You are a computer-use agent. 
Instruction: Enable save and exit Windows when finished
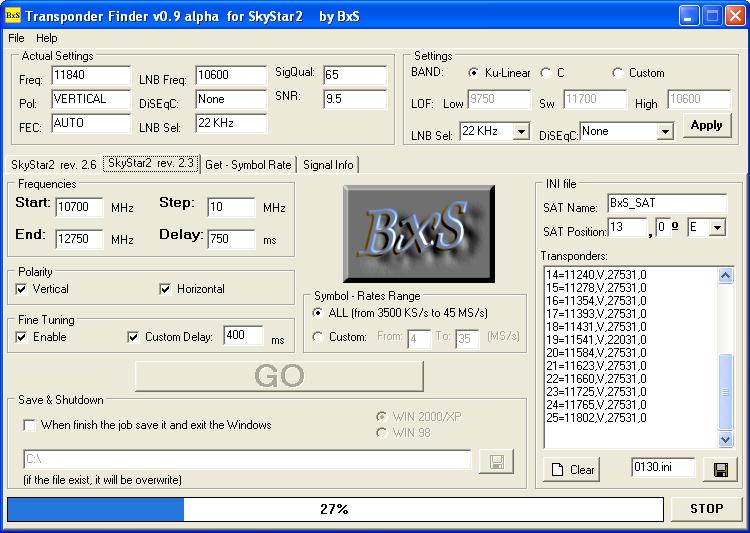pyautogui.click(x=29, y=425)
